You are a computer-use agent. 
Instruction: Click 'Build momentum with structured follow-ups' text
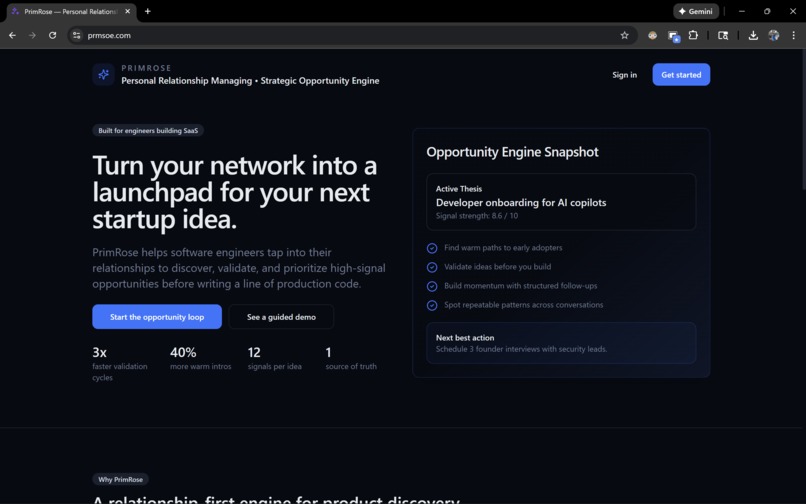point(520,286)
